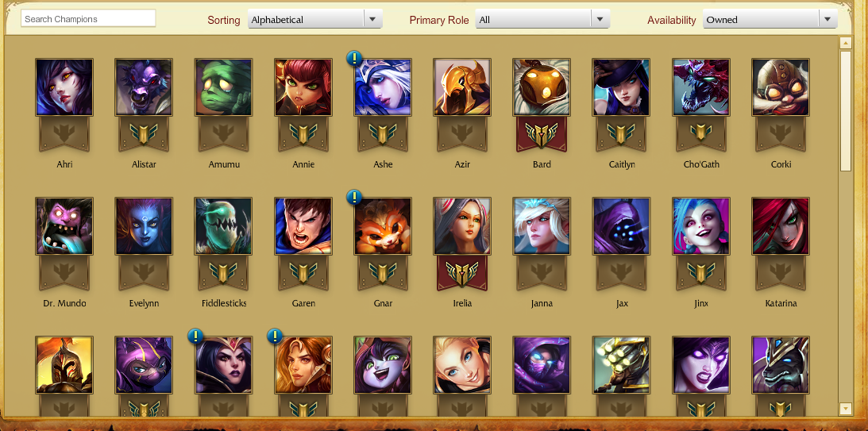
Task: Focus the Search Champions input field
Action: (x=88, y=19)
